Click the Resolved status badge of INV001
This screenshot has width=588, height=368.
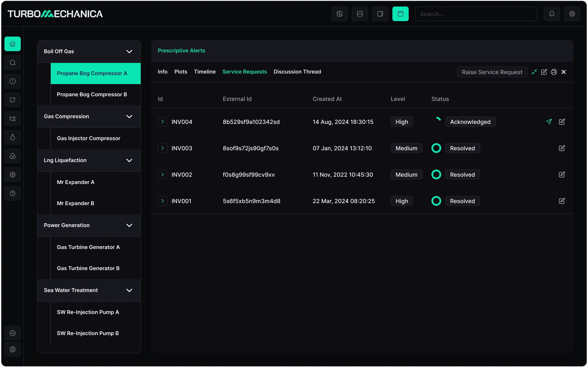[462, 201]
